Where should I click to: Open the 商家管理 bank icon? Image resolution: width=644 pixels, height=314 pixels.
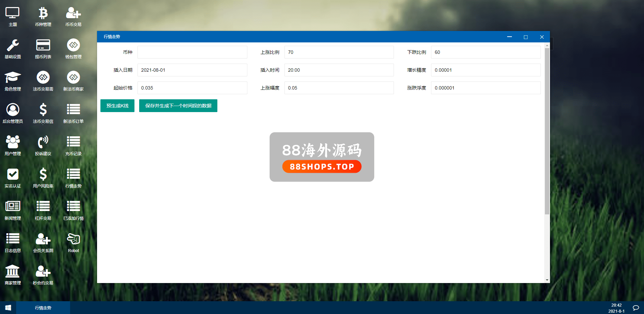(x=13, y=271)
